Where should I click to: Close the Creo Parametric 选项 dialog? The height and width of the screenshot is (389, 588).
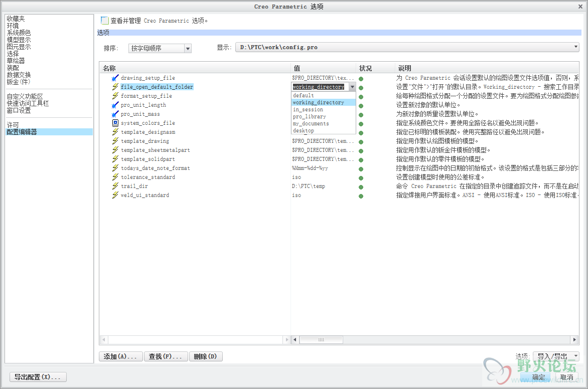pyautogui.click(x=580, y=7)
